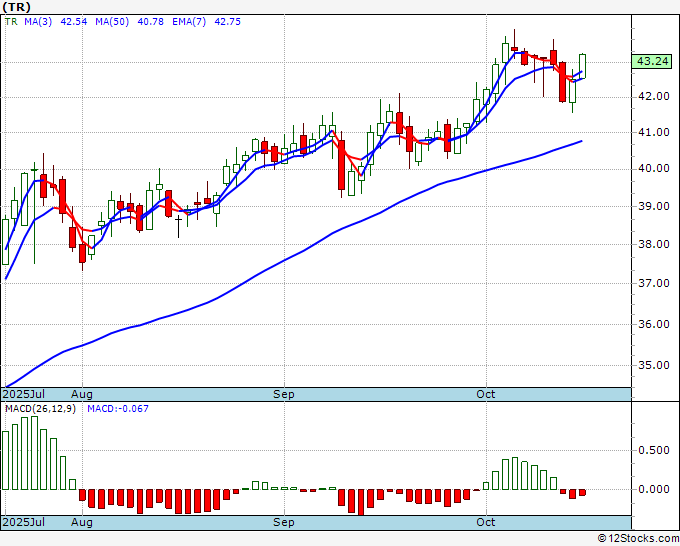Click the Sep label on MACD axis
This screenshot has width=680, height=546.
tap(284, 522)
